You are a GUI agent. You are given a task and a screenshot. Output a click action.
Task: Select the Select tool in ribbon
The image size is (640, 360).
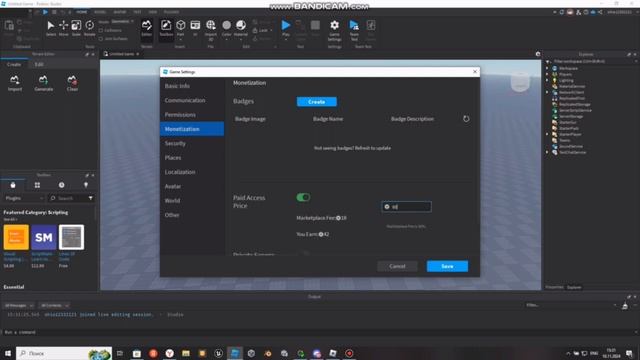pyautogui.click(x=51, y=28)
